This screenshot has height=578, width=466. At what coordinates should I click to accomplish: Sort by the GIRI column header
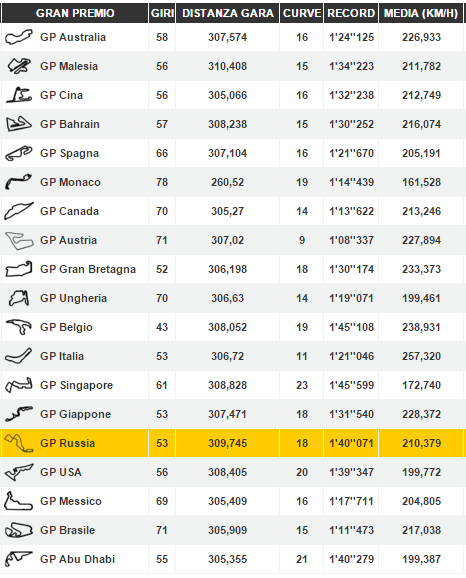(x=162, y=13)
